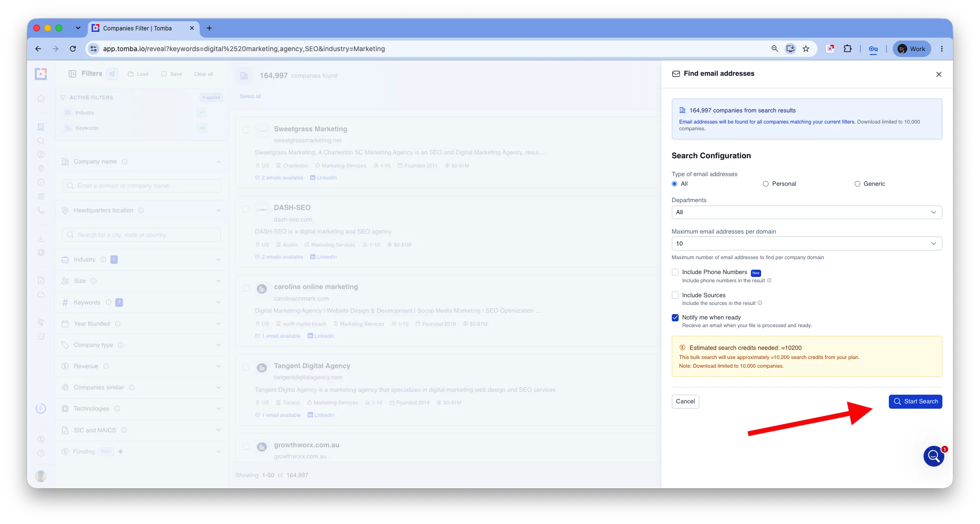This screenshot has width=980, height=524.
Task: Click the zoom magnifier icon in address bar
Action: pos(775,49)
